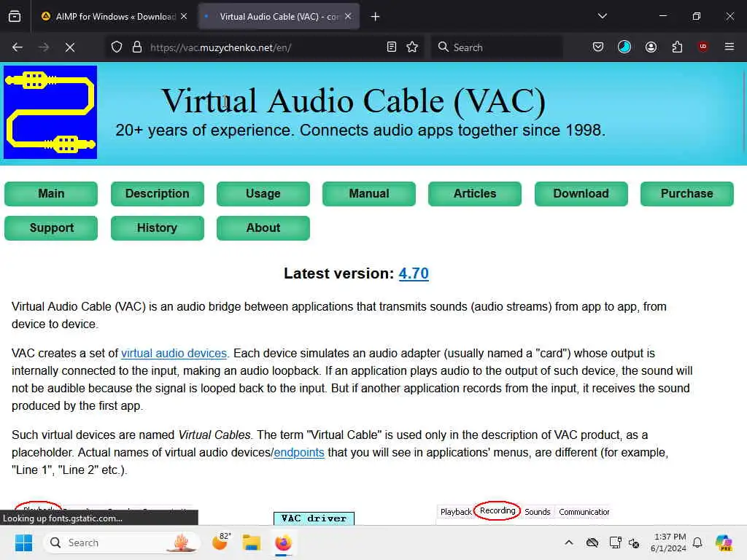This screenshot has height=560, width=747.
Task: Visit the Support page
Action: point(51,228)
